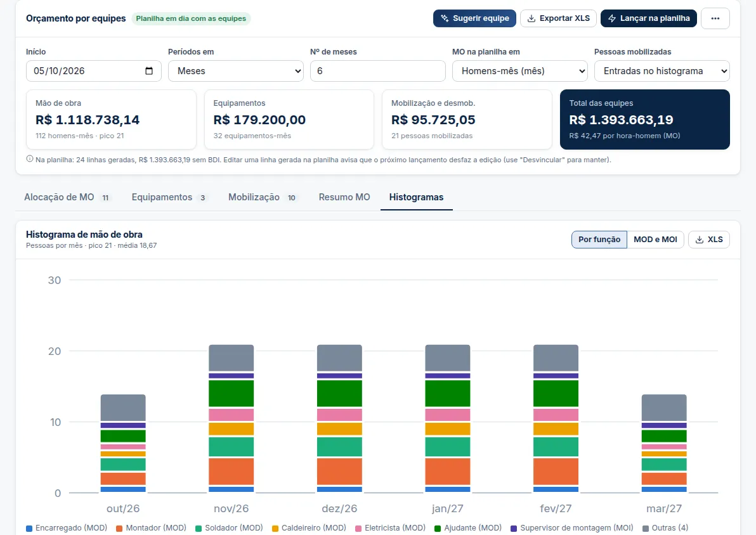This screenshot has height=535, width=756.
Task: Focus the Início date field showing 05/10/2026
Action: [93, 71]
